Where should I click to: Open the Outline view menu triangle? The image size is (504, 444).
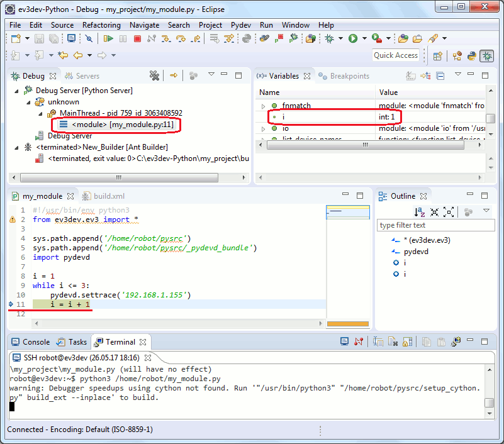pos(486,211)
